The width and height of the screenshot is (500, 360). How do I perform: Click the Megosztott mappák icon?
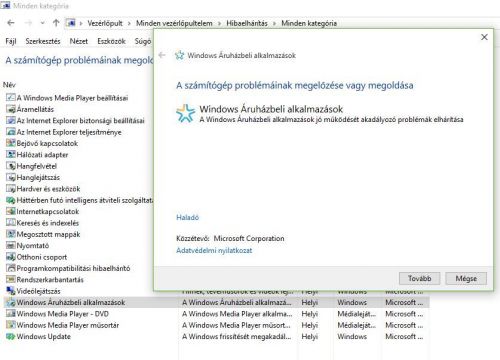coord(11,234)
